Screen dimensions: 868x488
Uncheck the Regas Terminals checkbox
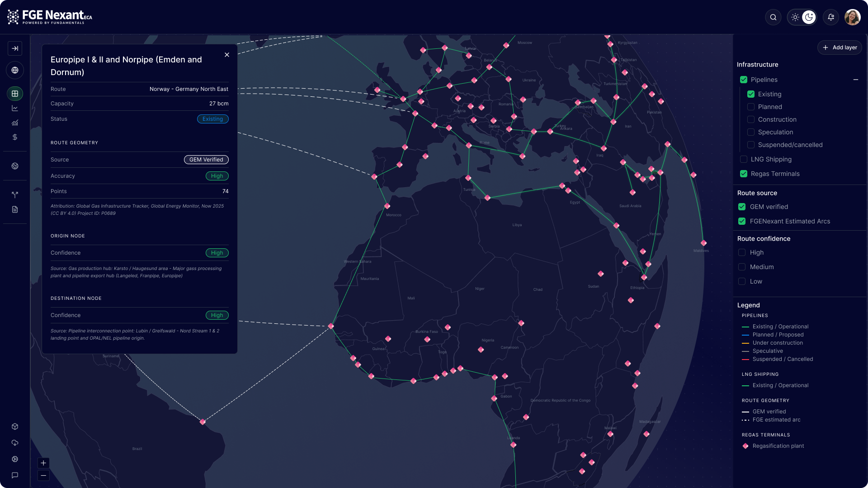[744, 174]
